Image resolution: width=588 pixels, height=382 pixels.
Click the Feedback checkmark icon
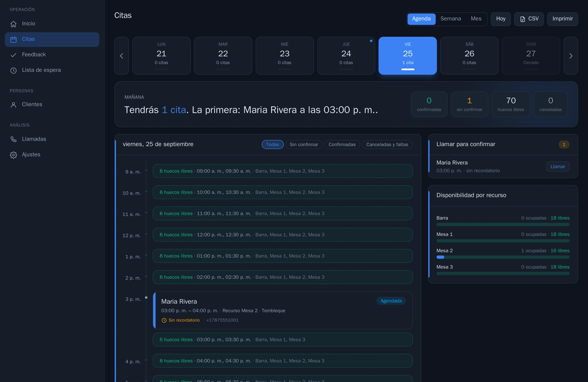click(x=13, y=55)
